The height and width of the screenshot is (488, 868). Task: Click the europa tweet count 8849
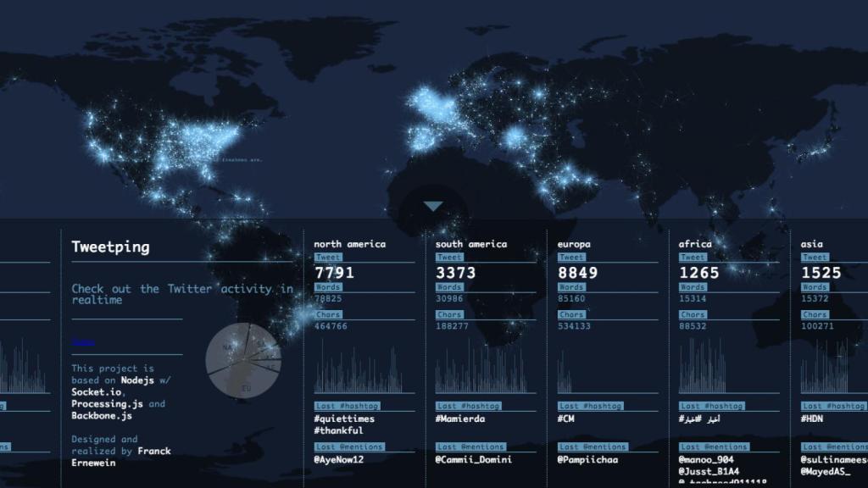coord(577,273)
